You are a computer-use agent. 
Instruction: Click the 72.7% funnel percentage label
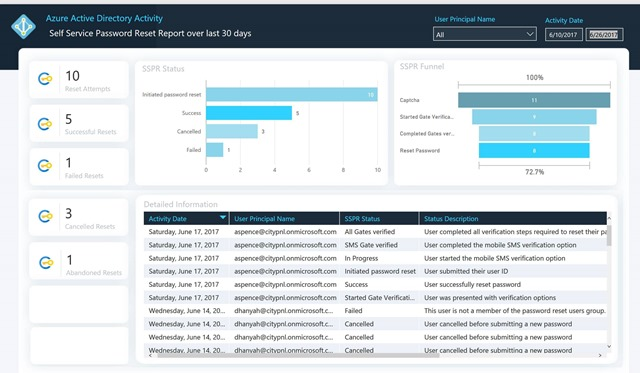[534, 172]
